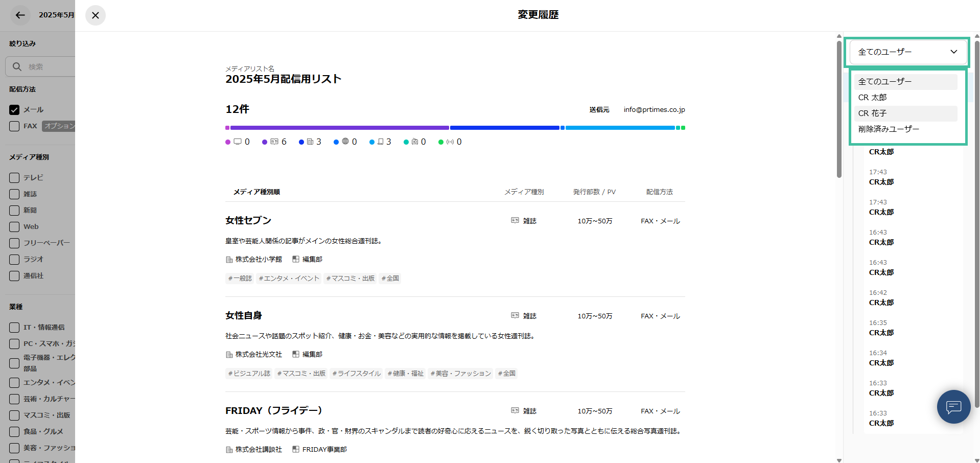Viewport: 980px width, 463px height.
Task: Click the department icon beside FRIDAY事業部
Action: pos(296,449)
